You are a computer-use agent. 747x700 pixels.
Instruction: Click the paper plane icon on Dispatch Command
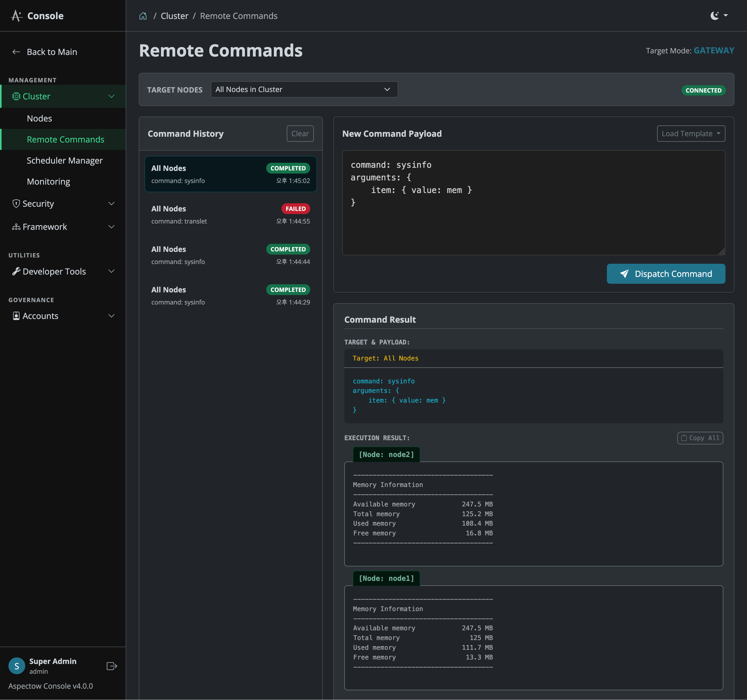pyautogui.click(x=624, y=274)
